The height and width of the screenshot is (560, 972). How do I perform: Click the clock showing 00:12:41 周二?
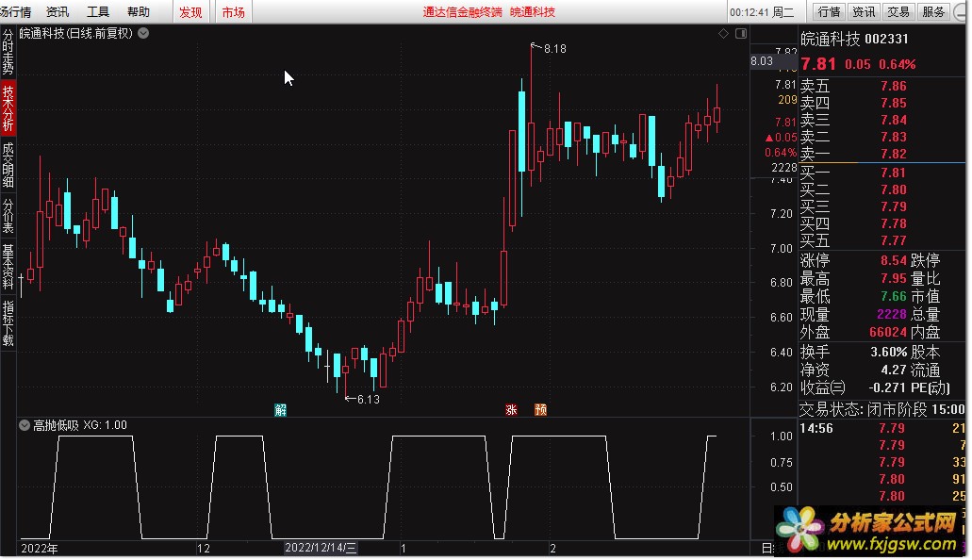[x=761, y=11]
